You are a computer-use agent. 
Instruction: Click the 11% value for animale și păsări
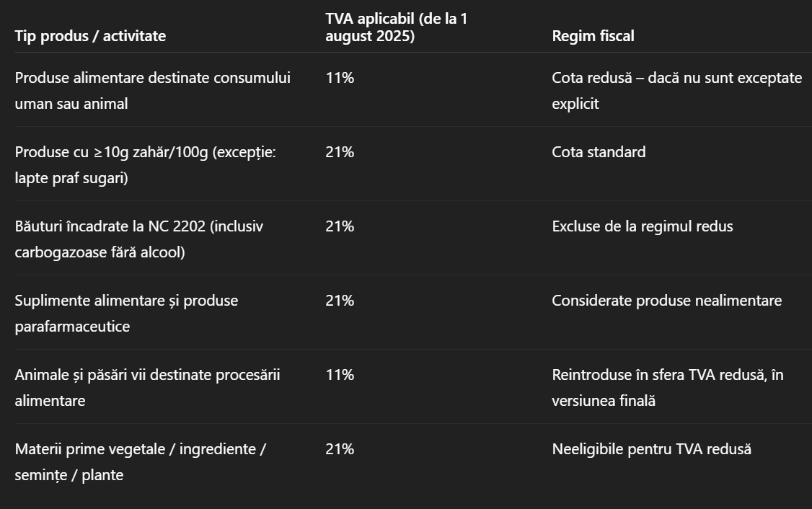coord(340,375)
